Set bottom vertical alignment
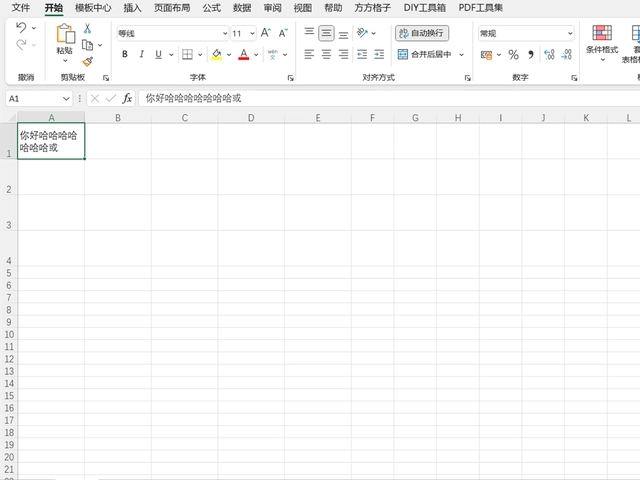640x480 pixels. pyautogui.click(x=343, y=35)
